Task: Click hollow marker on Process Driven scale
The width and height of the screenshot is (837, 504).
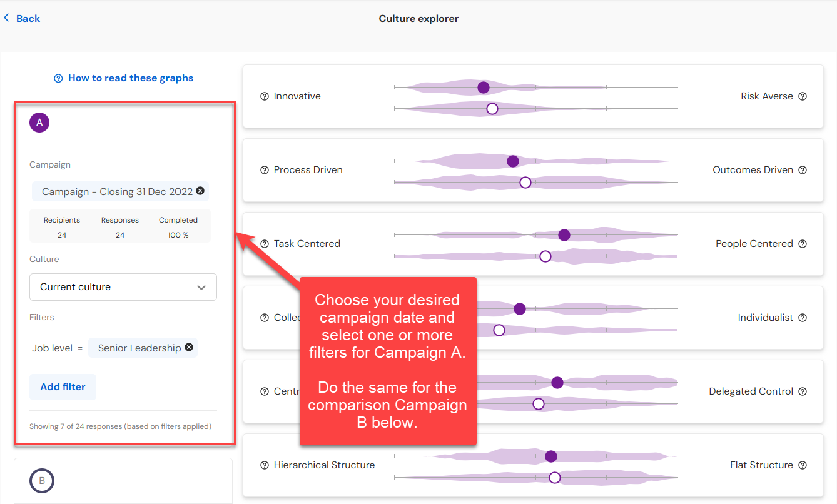Action: 525,183
